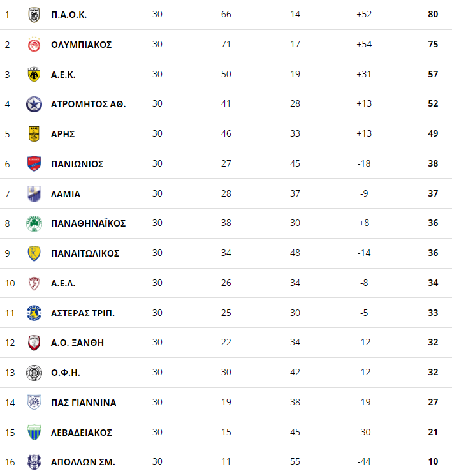Click the Α.Ε.Κ. yellow eagle crest
The width and height of the screenshot is (452, 476).
(34, 75)
